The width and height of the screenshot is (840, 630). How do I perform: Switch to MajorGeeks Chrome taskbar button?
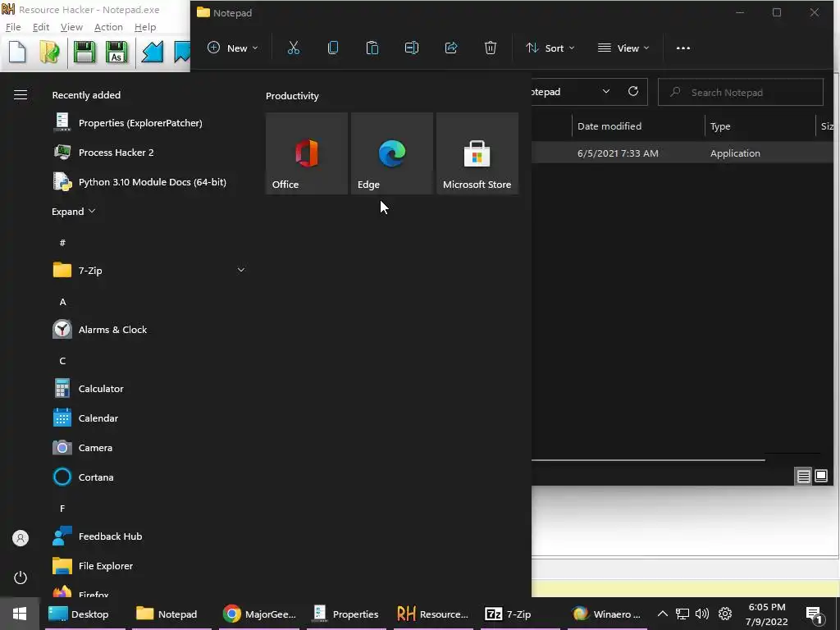pyautogui.click(x=260, y=614)
